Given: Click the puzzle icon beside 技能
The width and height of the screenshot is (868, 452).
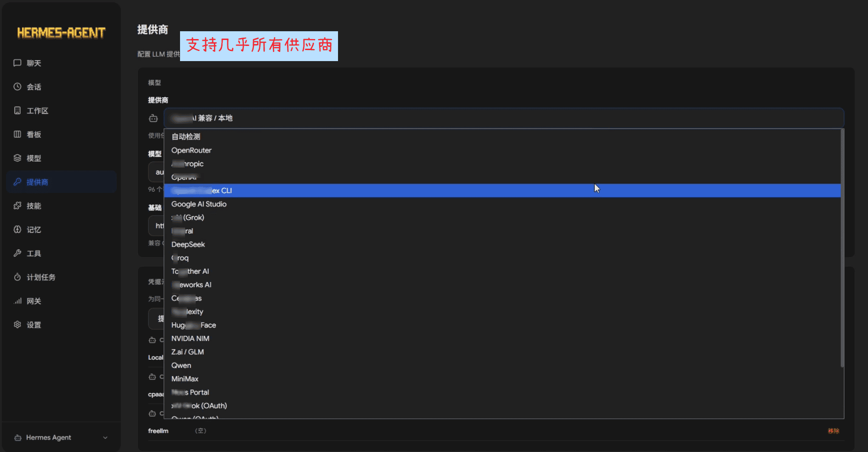Looking at the screenshot, I should pyautogui.click(x=17, y=206).
